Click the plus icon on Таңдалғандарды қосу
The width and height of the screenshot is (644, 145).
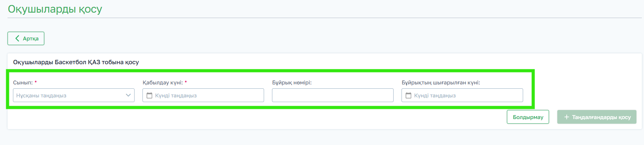[567, 117]
